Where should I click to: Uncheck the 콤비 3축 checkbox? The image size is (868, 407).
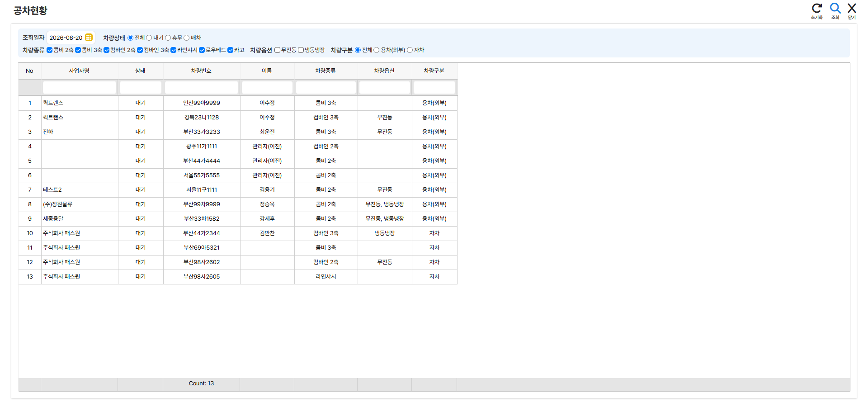pyautogui.click(x=78, y=50)
